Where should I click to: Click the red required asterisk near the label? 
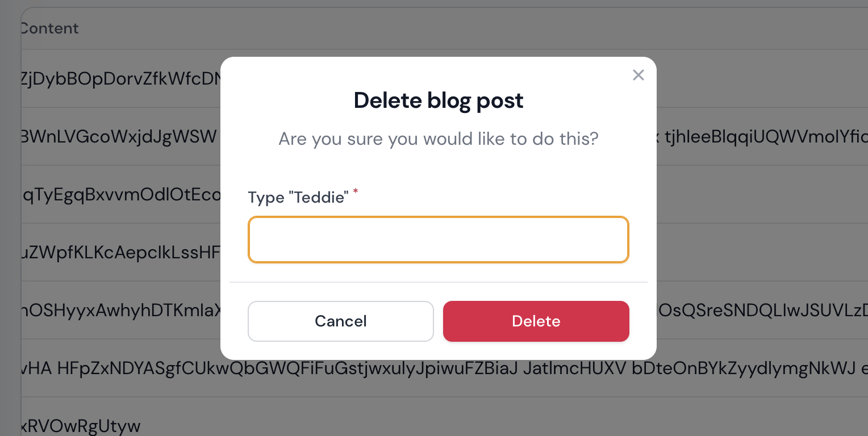click(x=355, y=193)
